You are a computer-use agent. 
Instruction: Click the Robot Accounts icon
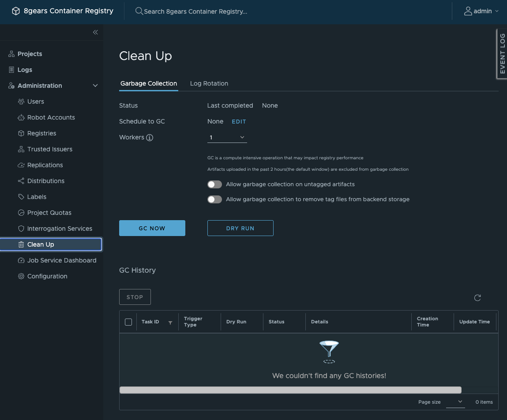pos(21,117)
